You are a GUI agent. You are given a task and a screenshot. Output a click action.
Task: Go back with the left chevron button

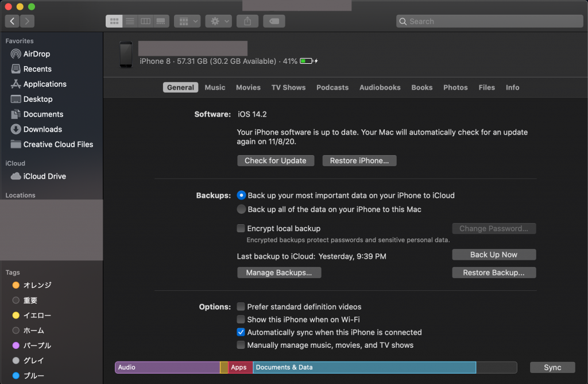[x=12, y=21]
